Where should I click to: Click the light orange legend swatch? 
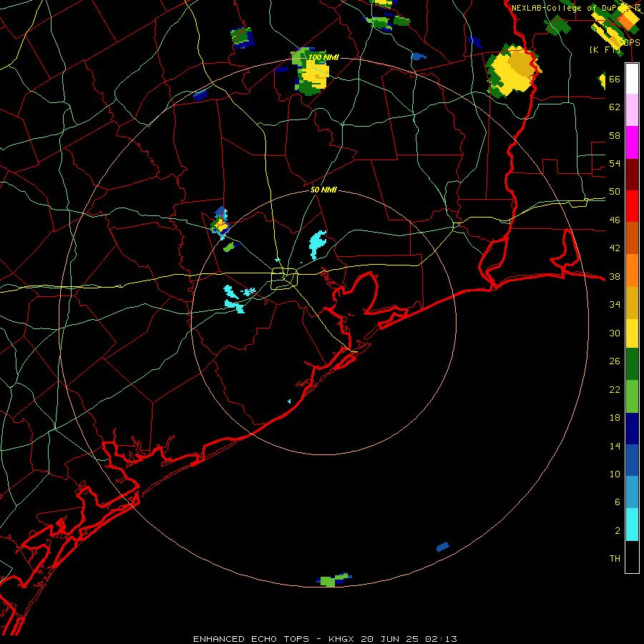point(632,270)
